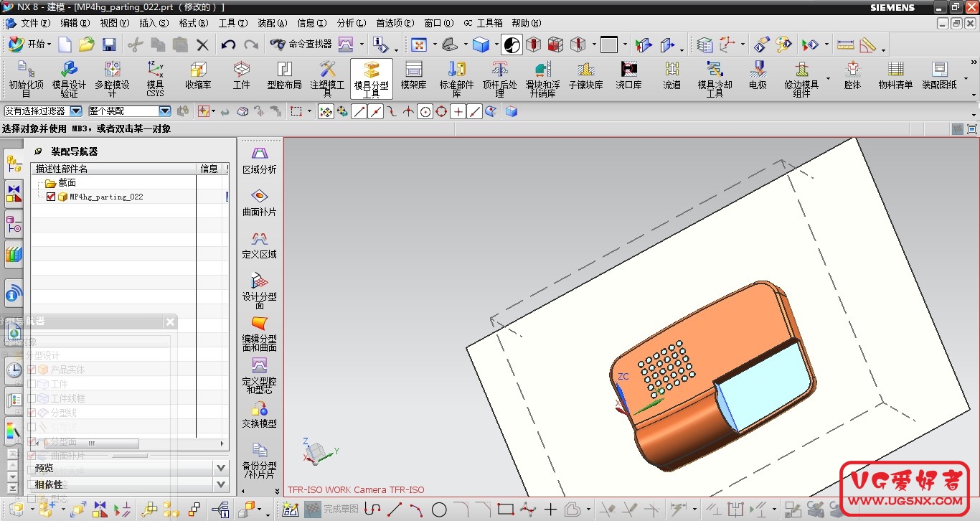Open the 分析 (Analysis) menu
The width and height of the screenshot is (980, 521).
pyautogui.click(x=351, y=23)
